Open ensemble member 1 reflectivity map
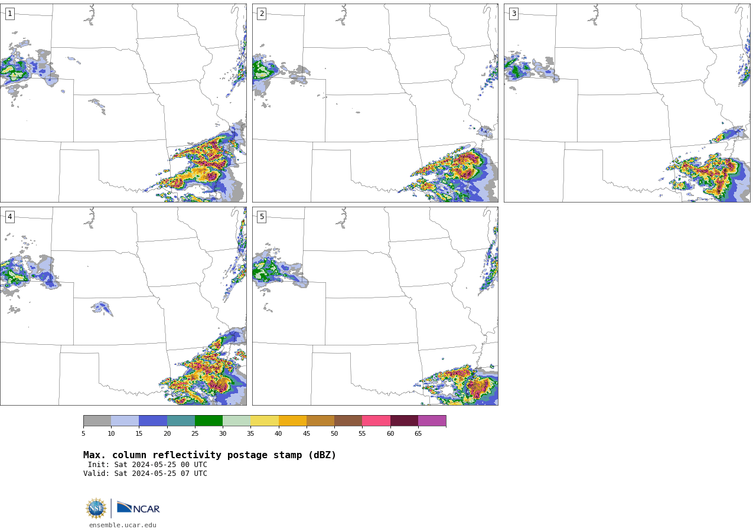The image size is (756, 532). pyautogui.click(x=123, y=103)
